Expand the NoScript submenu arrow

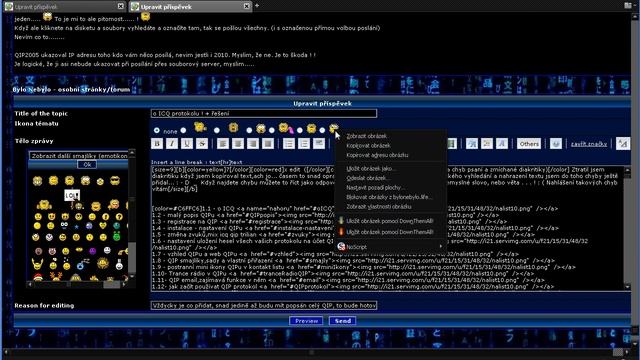tap(440, 247)
